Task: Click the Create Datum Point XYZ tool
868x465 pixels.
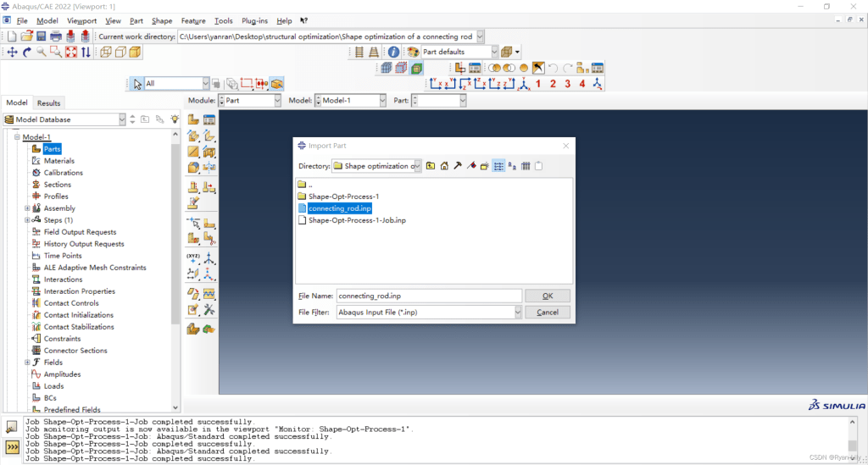Action: (x=193, y=257)
